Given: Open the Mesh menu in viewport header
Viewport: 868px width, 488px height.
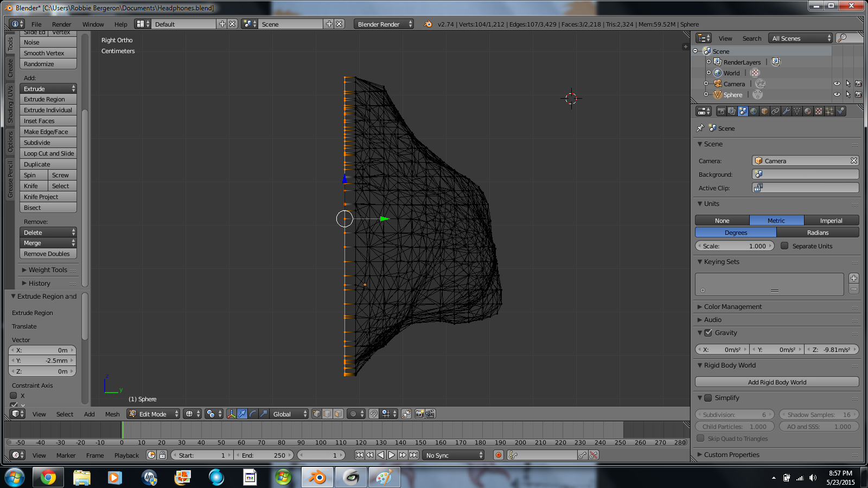Looking at the screenshot, I should [112, 414].
